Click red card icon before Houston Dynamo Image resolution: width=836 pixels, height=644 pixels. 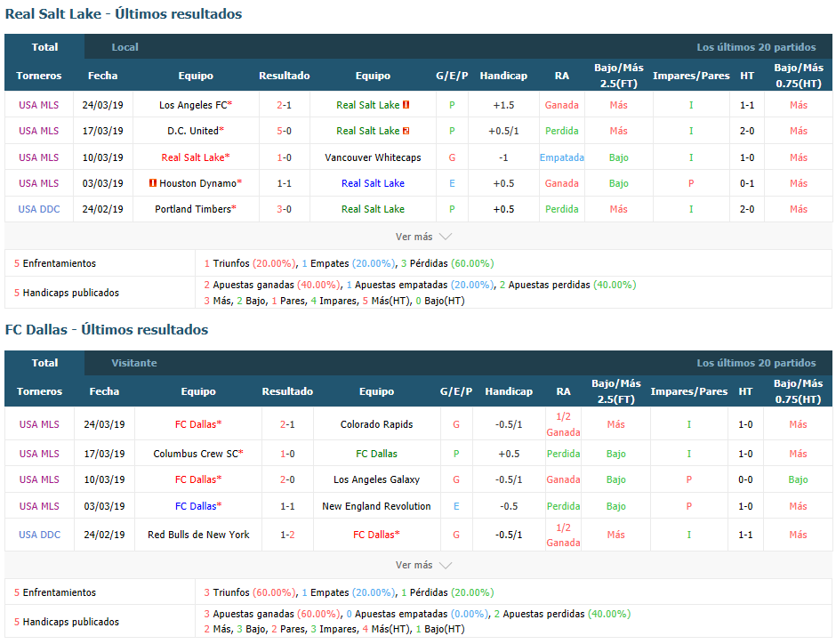(153, 183)
